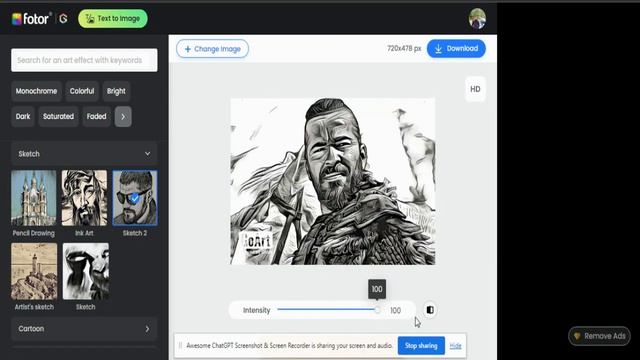
Task: Apply Artist's sketch effect thumbnail
Action: tap(34, 271)
